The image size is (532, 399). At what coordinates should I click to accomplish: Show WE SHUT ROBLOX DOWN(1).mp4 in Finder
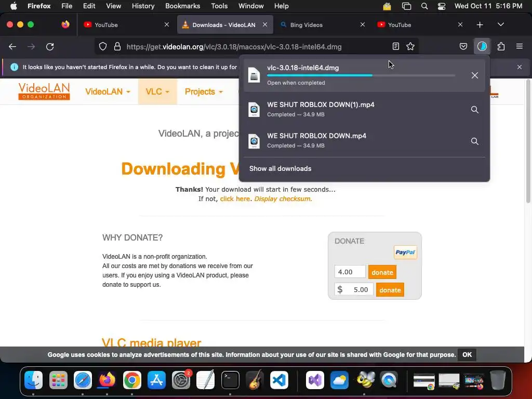tap(475, 110)
